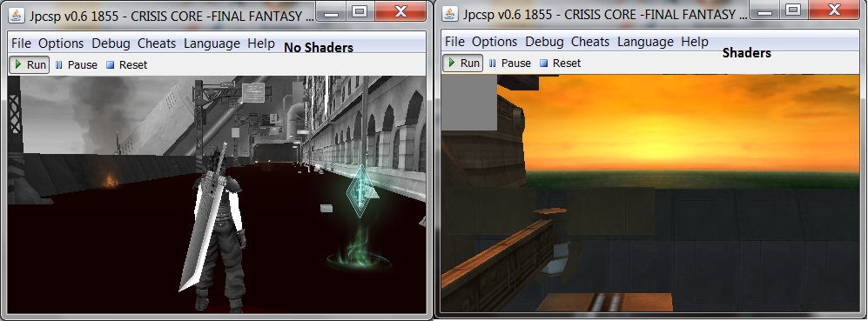Open the Debug menu in left window
The image size is (868, 321).
pos(111,43)
